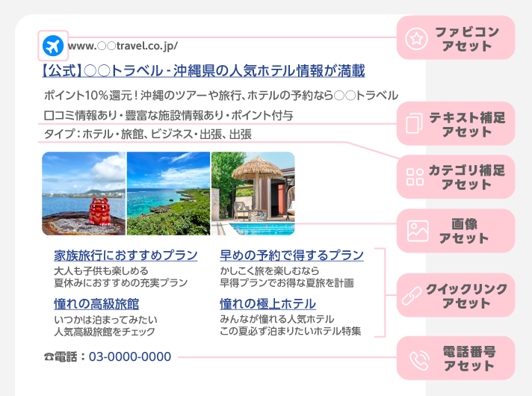
Task: Click the タイプ:ホテル・旅館 category line
Action: pos(148,134)
